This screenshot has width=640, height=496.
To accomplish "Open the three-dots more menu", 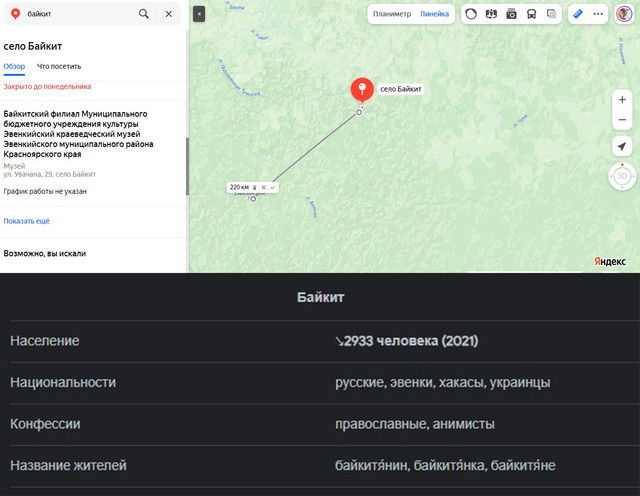I will click(598, 14).
